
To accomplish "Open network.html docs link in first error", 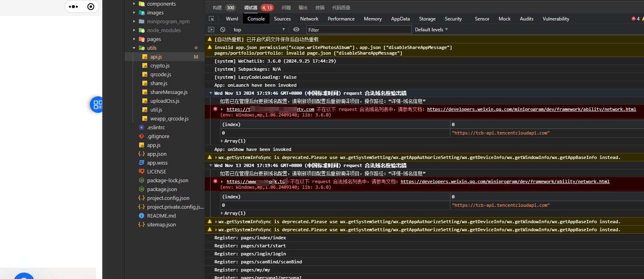I will click(x=531, y=109).
